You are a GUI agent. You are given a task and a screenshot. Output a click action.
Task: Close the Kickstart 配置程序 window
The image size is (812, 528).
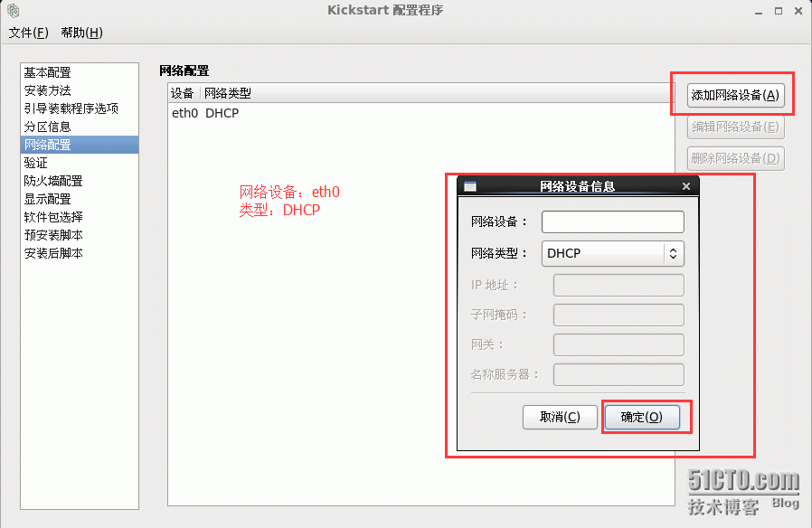[798, 11]
